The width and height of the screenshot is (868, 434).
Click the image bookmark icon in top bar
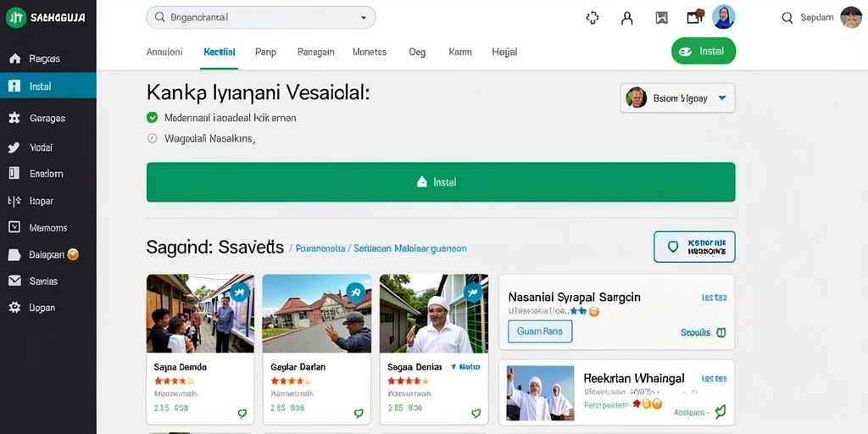tap(661, 18)
